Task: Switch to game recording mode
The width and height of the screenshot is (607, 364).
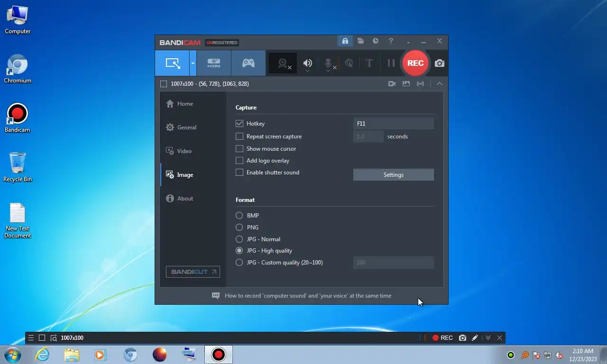Action: point(248,63)
